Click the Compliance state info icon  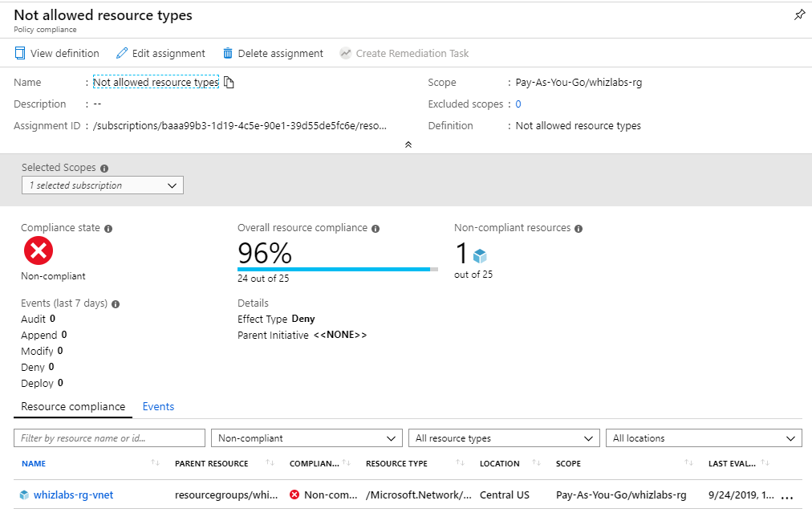tap(108, 229)
